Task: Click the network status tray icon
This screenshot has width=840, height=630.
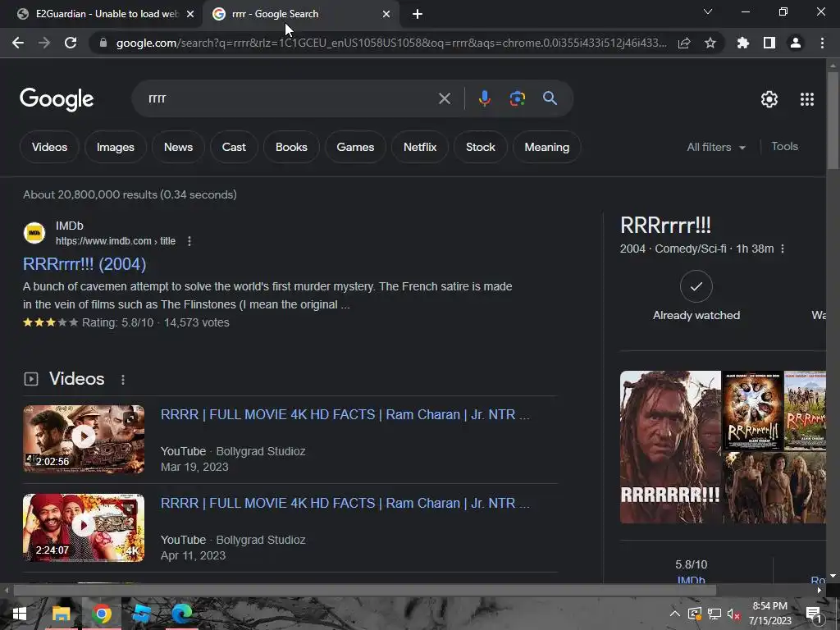Action: pos(714,614)
